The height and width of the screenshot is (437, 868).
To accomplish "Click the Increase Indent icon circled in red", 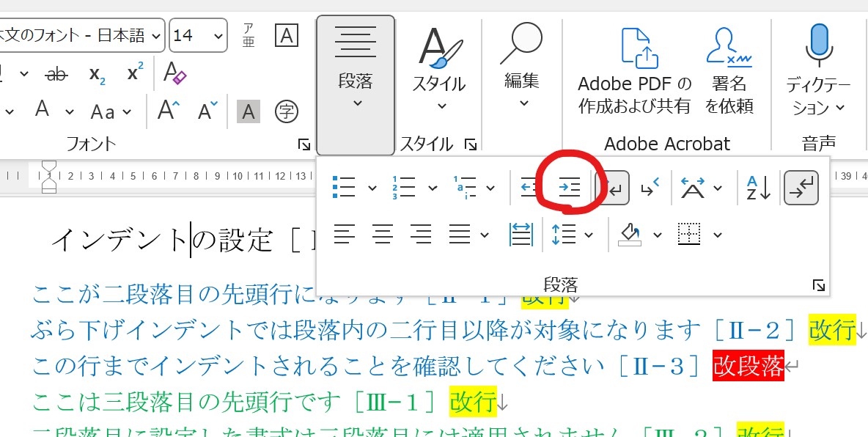I will (x=569, y=188).
